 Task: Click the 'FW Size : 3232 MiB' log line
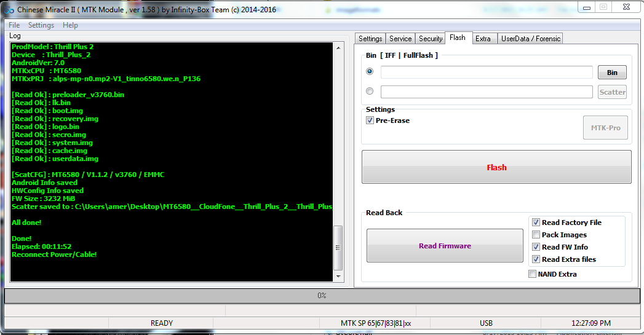tap(43, 199)
